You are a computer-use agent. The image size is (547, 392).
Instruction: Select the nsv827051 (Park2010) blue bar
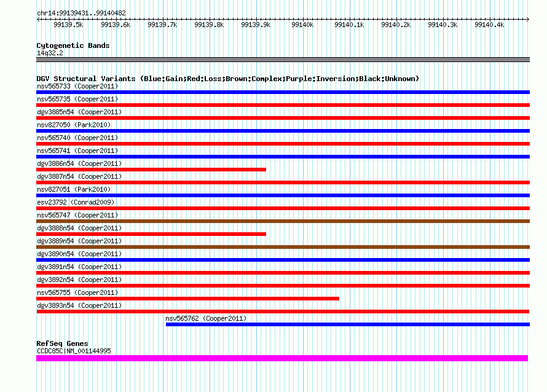coord(283,195)
